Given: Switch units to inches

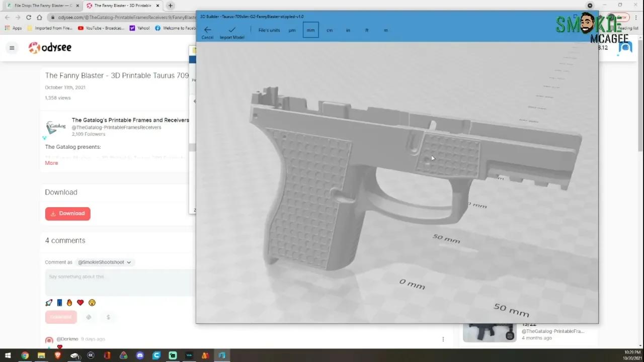Looking at the screenshot, I should (x=348, y=30).
